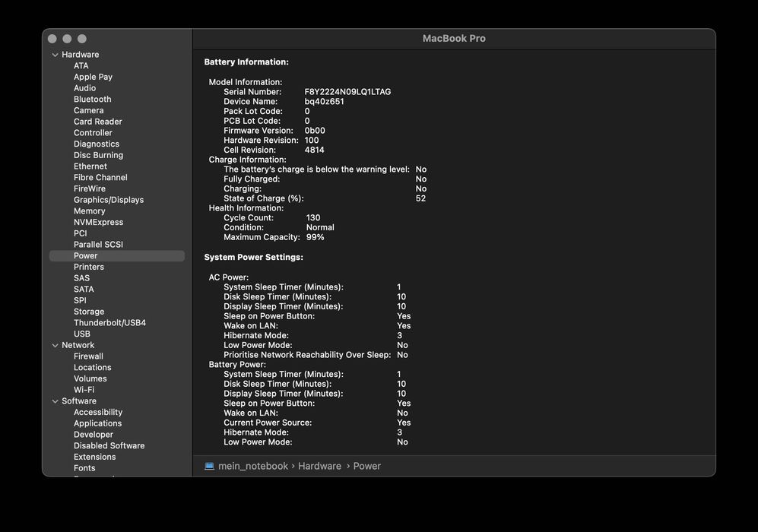Open Parallel SCSI entry

(x=98, y=245)
